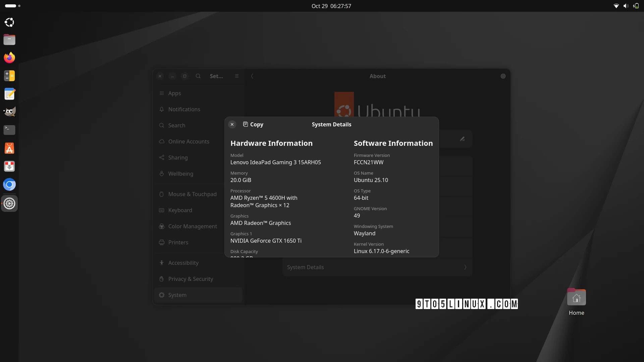The height and width of the screenshot is (362, 644).
Task: Select Privacy & Security in the sidebar
Action: [190, 279]
